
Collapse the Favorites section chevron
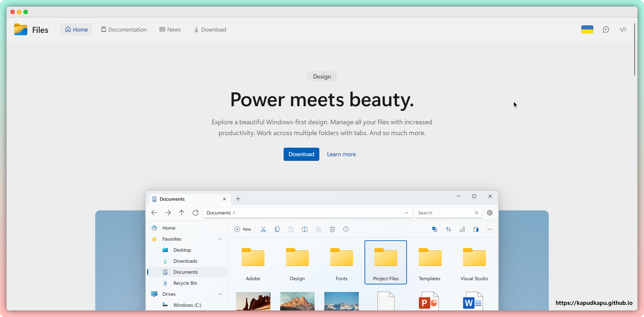[x=220, y=239]
